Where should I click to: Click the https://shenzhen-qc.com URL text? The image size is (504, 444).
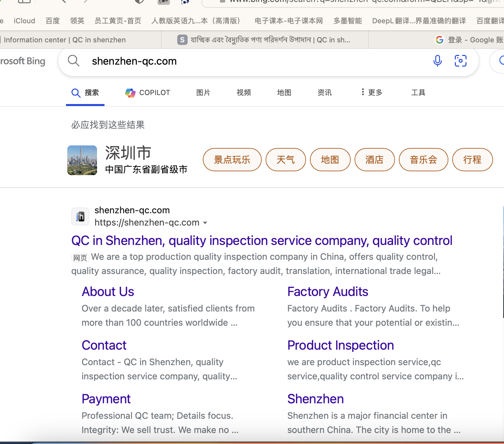147,223
